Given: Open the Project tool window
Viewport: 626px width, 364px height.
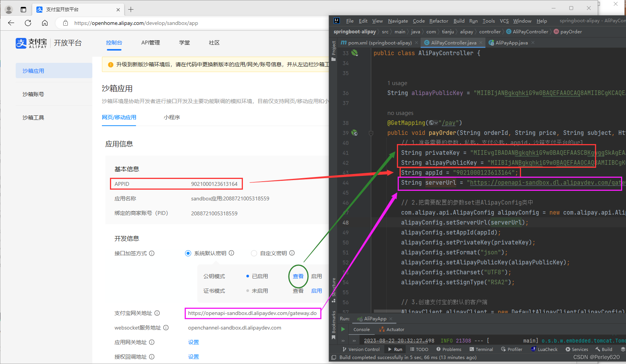Looking at the screenshot, I should pos(334,50).
